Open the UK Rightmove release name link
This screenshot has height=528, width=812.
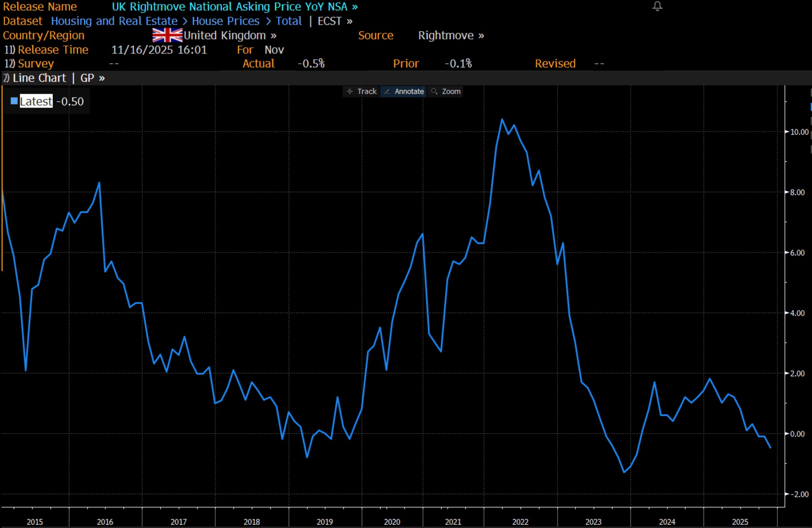(x=234, y=7)
